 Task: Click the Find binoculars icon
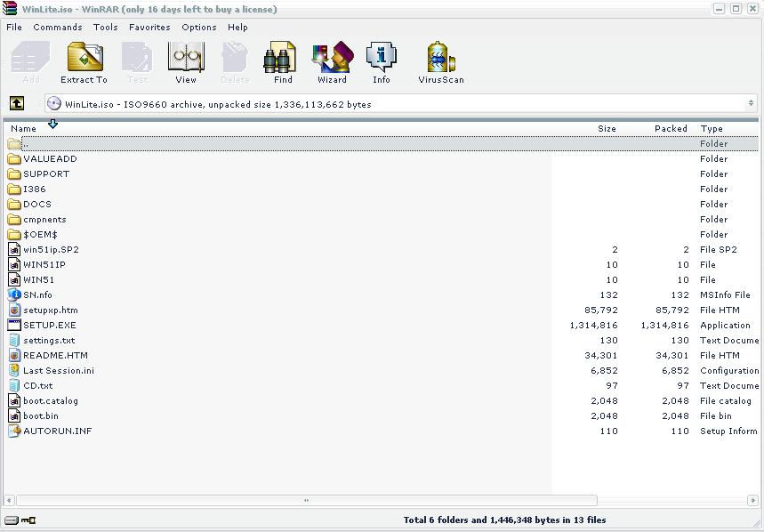click(280, 58)
